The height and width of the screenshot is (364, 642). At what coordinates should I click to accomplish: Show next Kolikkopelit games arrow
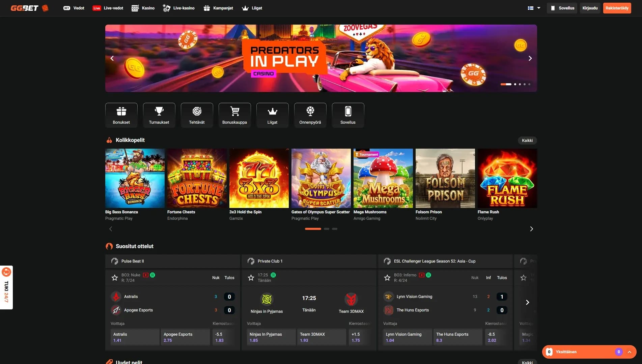531,229
